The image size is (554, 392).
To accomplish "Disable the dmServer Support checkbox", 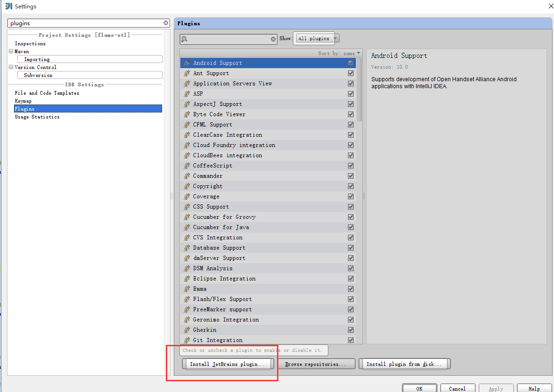I will click(x=350, y=258).
